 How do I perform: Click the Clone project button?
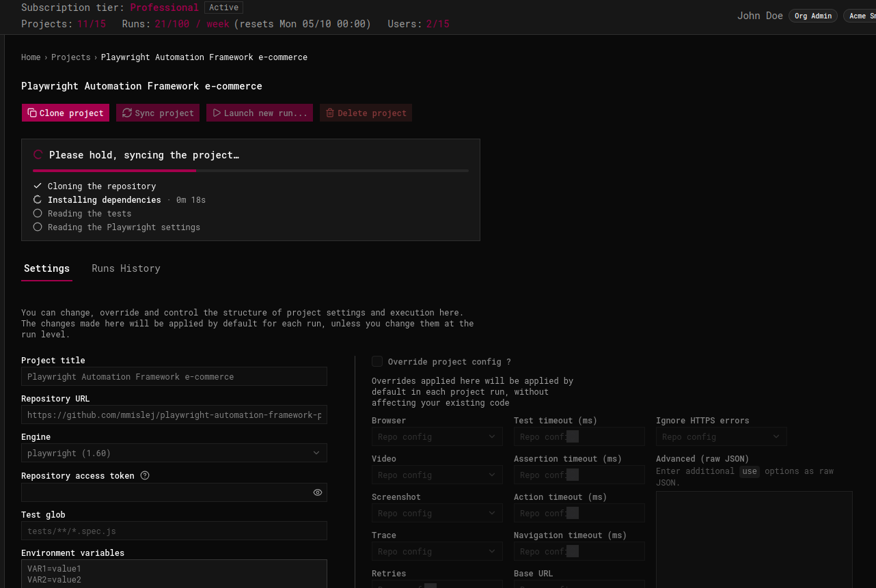66,113
